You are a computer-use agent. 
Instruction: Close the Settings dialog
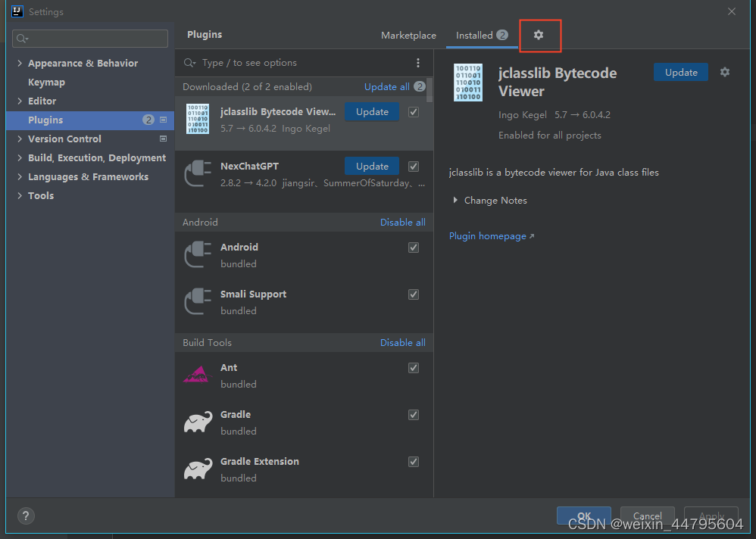[732, 11]
